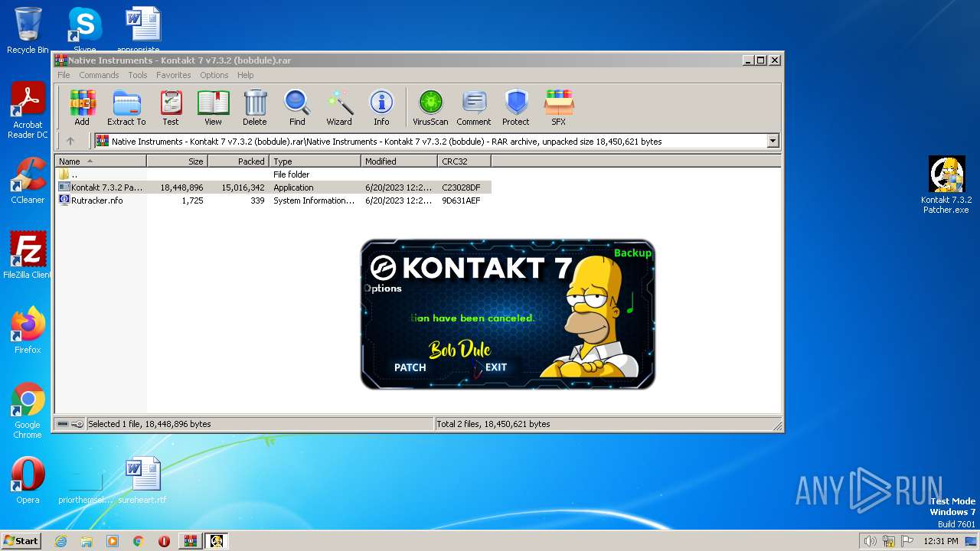This screenshot has width=980, height=551.
Task: Open the Wizard wand icon
Action: [339, 107]
